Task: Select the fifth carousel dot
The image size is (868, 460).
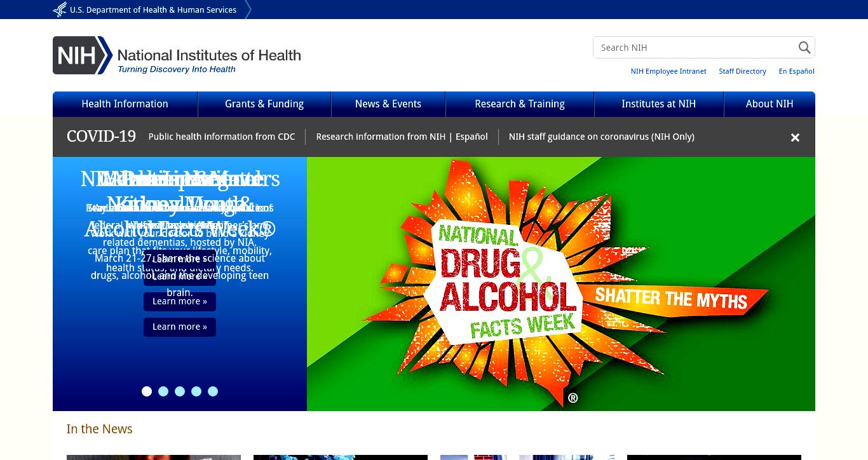Action: (213, 391)
